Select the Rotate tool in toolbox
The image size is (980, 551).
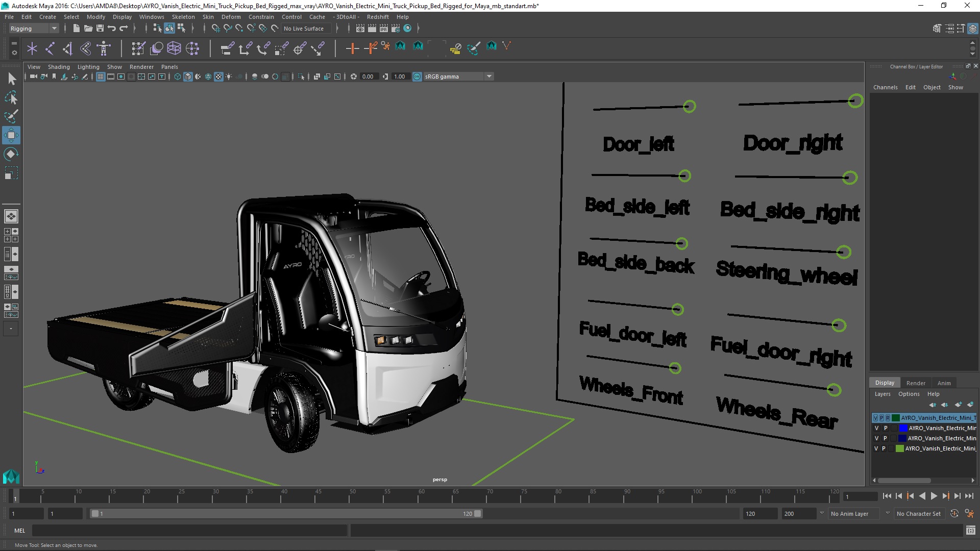11,154
